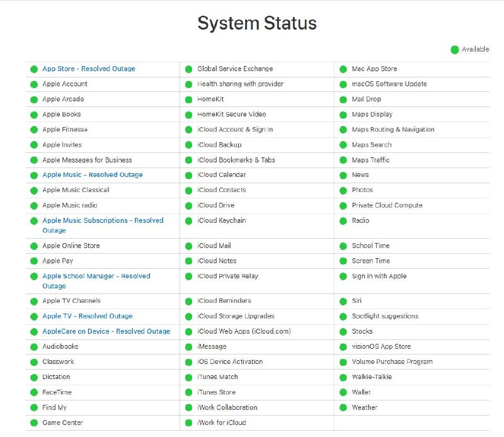Select the Sign in with Apple entry
504x437 pixels.
point(379,276)
